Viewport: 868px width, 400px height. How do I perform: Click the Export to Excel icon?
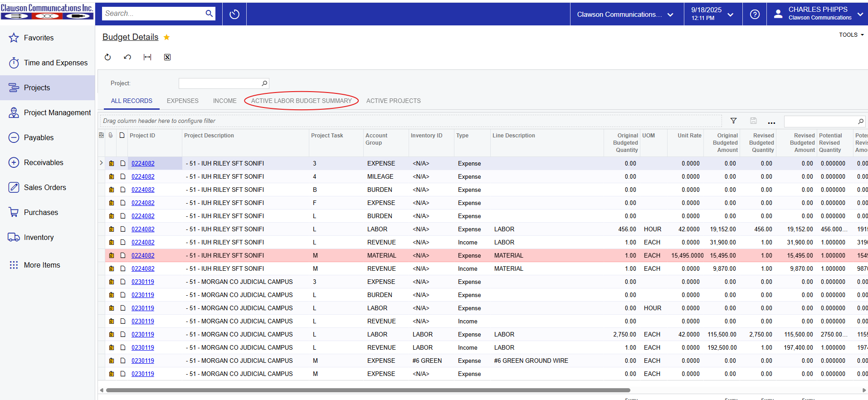click(x=167, y=57)
